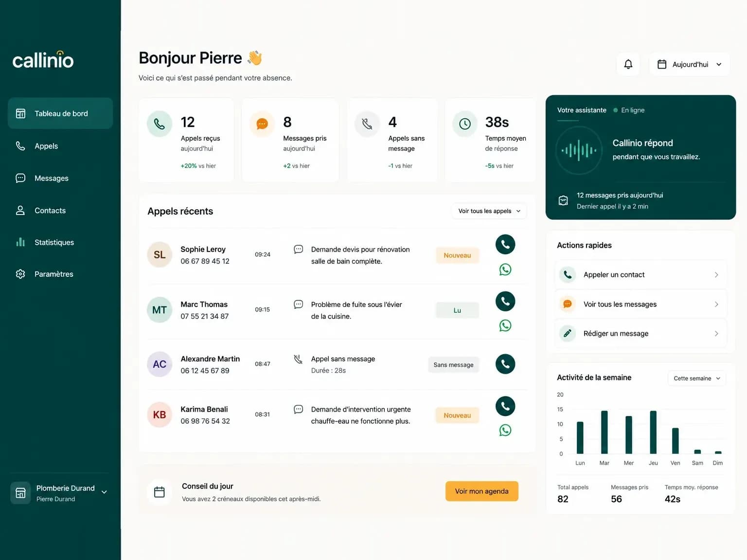Click the chevron on Appeler un contact

point(716,275)
